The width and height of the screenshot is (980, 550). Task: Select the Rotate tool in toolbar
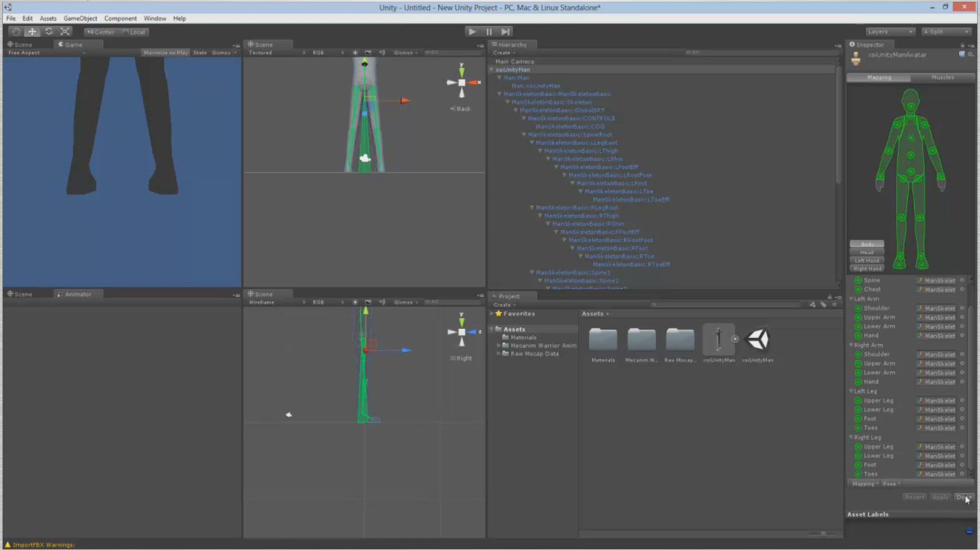pos(49,32)
